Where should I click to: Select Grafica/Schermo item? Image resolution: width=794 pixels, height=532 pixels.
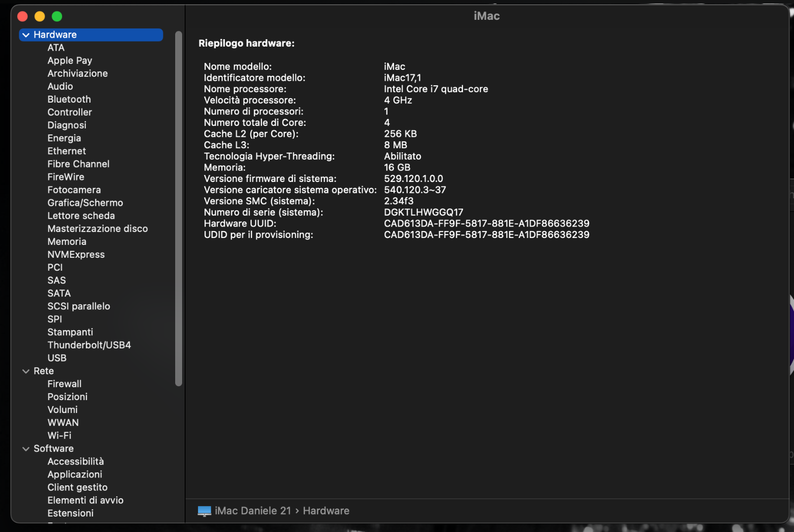[x=85, y=203]
